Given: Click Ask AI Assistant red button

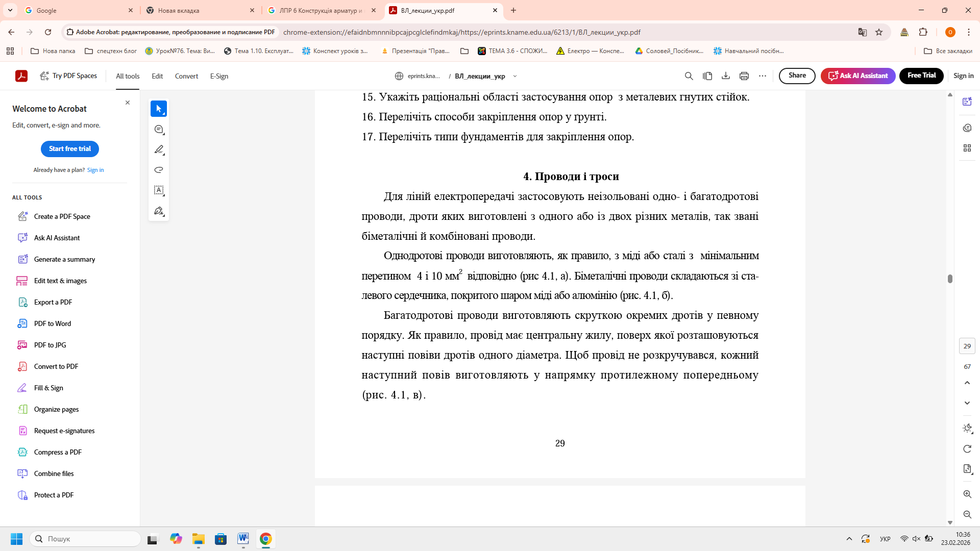Looking at the screenshot, I should tap(858, 76).
